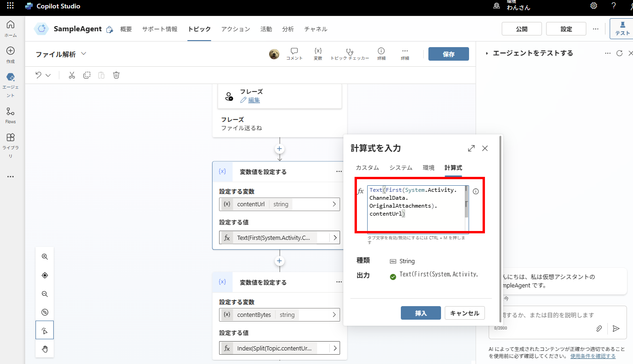
Task: Select the scissors (cut) icon
Action: pos(71,75)
